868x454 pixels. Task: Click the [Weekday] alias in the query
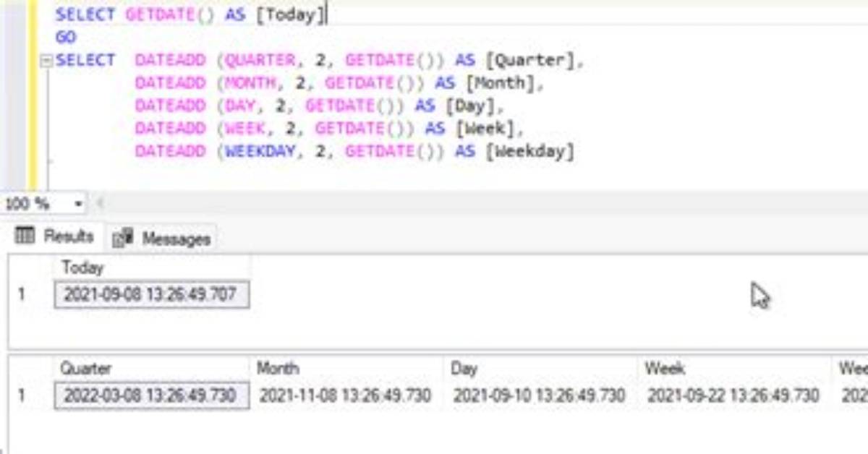pyautogui.click(x=531, y=153)
